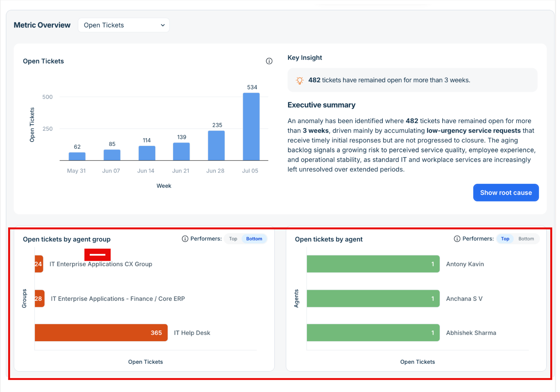Click 'Open tickets by agent group' title
The width and height of the screenshot is (560, 392).
click(x=67, y=239)
